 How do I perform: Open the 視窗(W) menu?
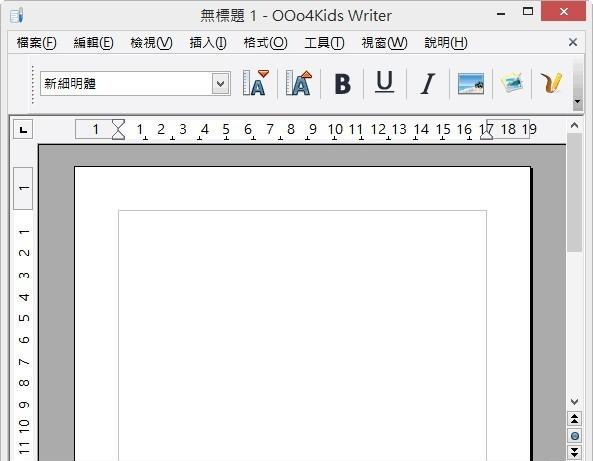[384, 43]
